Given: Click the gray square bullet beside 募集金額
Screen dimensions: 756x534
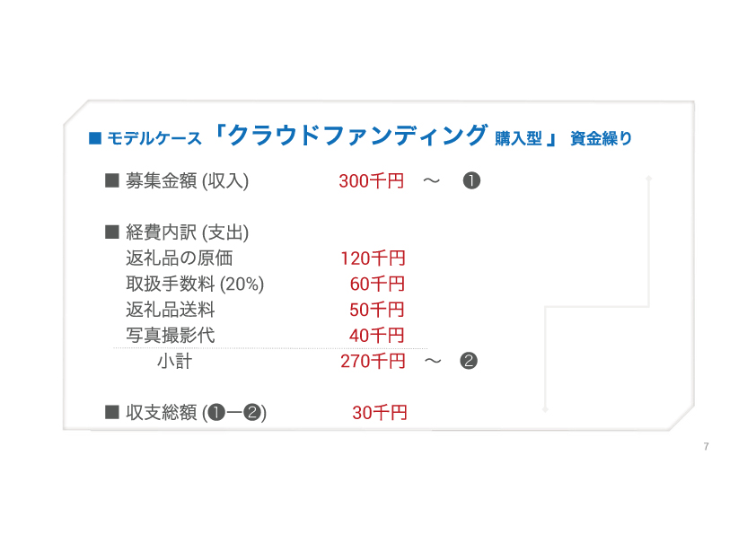Looking at the screenshot, I should point(112,180).
